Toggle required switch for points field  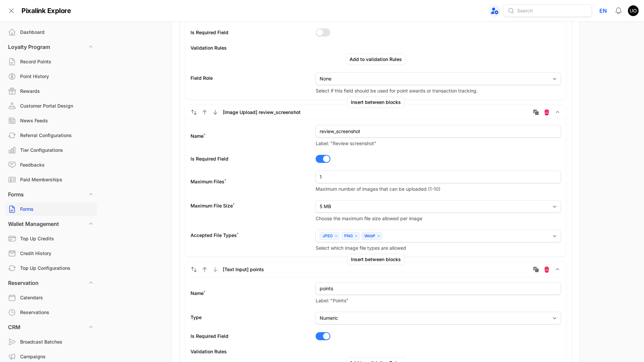(x=323, y=336)
